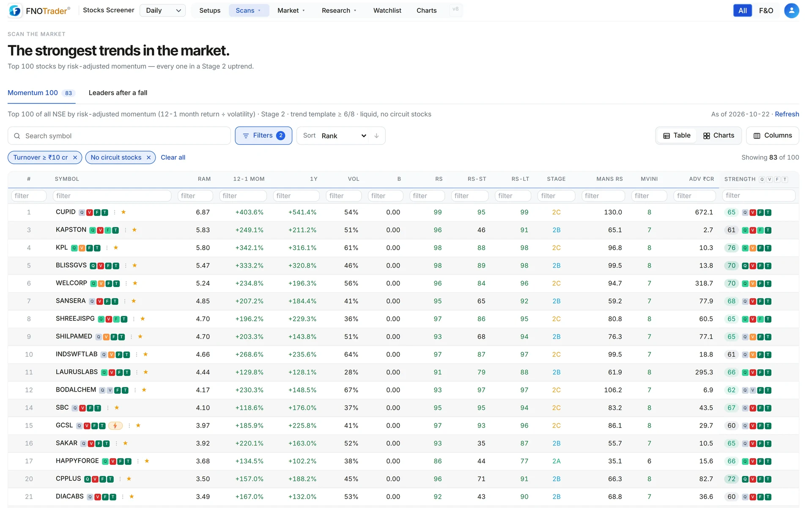
Task: Switch to the Table view
Action: (677, 135)
